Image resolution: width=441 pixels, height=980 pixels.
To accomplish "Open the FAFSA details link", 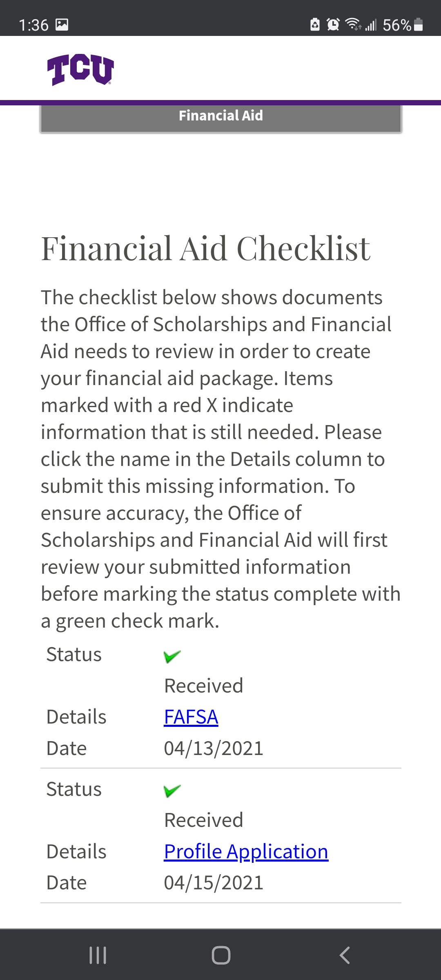I will pyautogui.click(x=191, y=717).
